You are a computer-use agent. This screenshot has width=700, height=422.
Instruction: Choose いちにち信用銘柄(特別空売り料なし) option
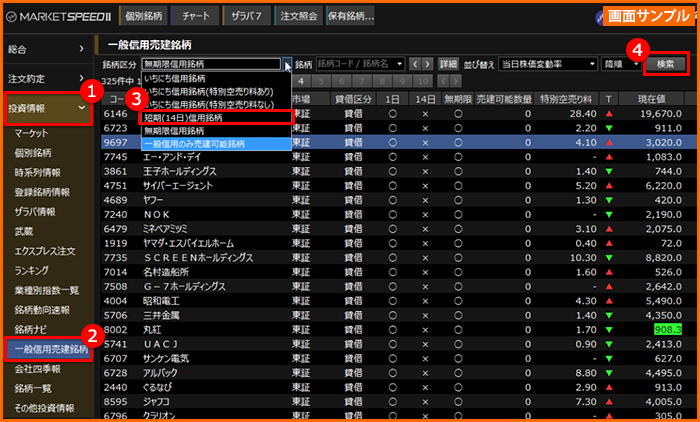point(217,104)
